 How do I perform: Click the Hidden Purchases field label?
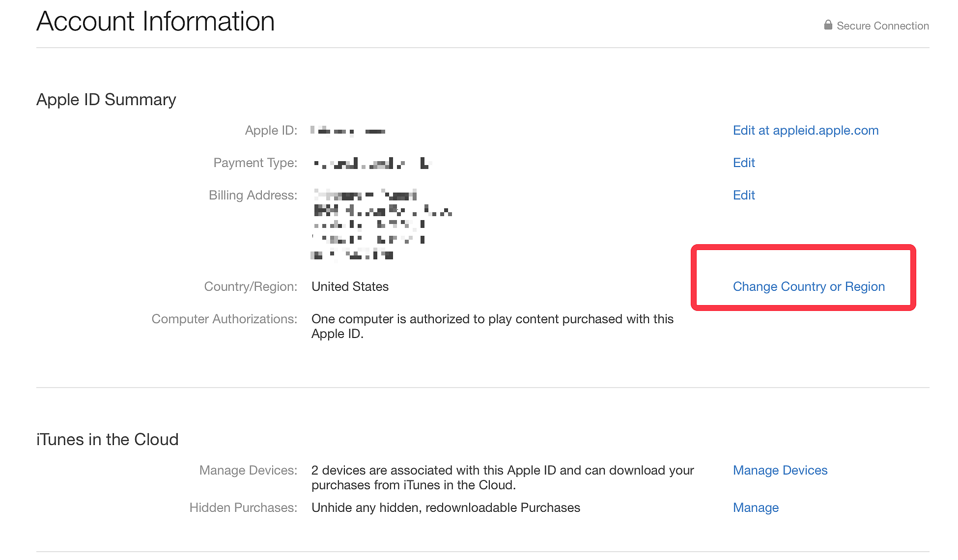click(x=243, y=507)
